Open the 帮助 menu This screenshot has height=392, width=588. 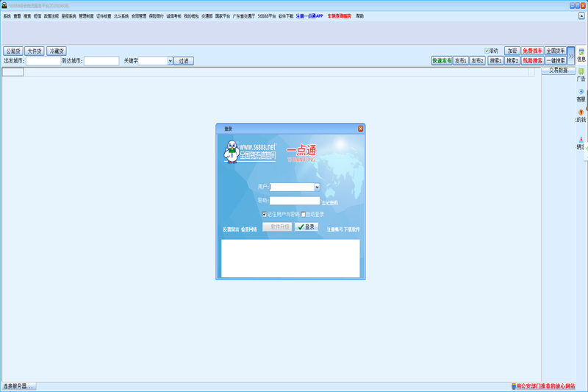click(360, 16)
